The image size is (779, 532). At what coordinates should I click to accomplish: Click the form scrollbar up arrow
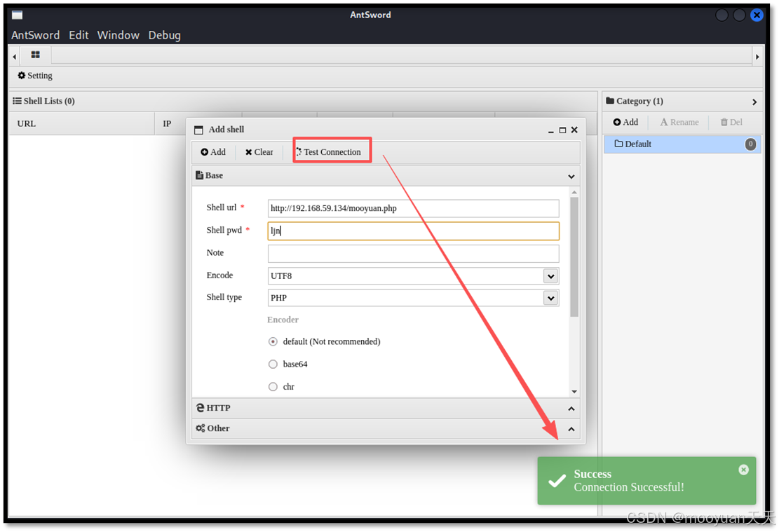(x=574, y=192)
